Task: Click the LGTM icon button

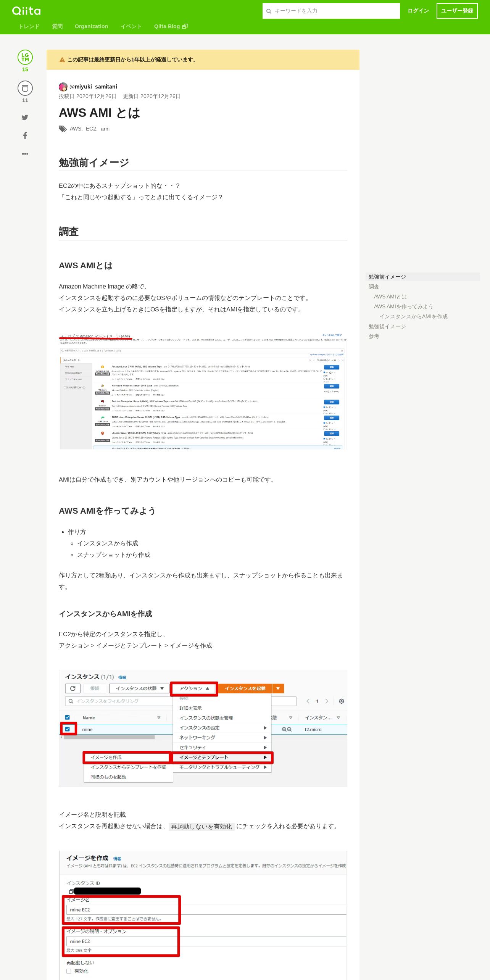Action: pos(25,57)
